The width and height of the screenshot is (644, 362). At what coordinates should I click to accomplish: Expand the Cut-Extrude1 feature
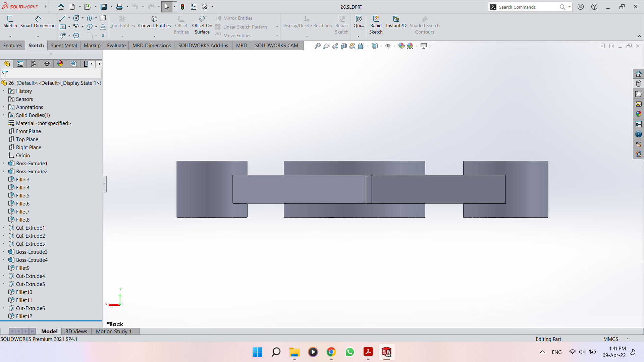coord(3,228)
